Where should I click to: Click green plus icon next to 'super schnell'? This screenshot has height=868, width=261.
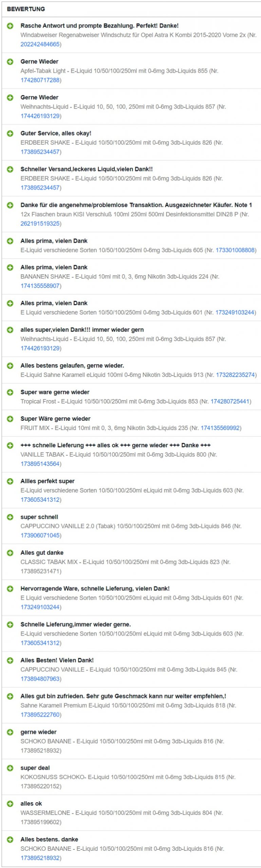click(x=10, y=517)
